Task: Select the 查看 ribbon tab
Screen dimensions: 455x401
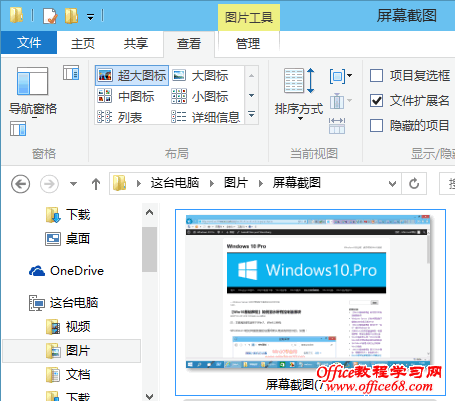Action: click(189, 44)
